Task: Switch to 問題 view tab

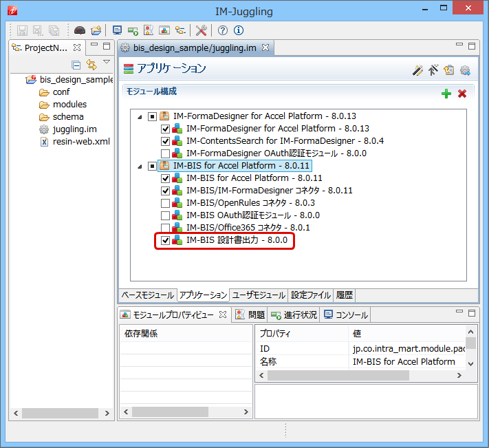Action: pos(250,314)
